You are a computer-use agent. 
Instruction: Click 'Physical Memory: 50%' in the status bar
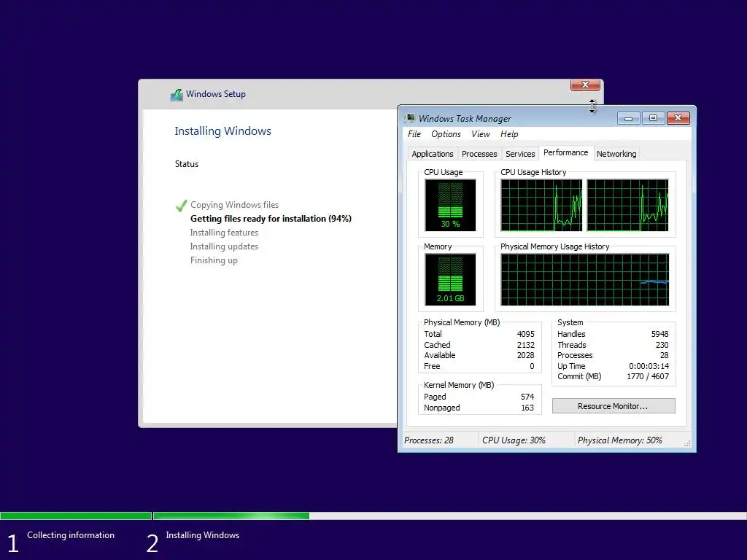click(x=620, y=440)
